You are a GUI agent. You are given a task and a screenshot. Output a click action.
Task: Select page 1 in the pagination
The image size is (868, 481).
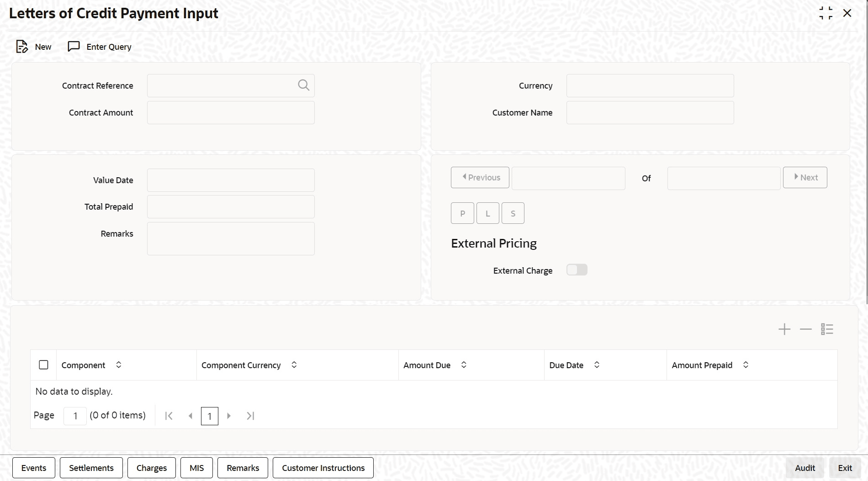pos(210,416)
